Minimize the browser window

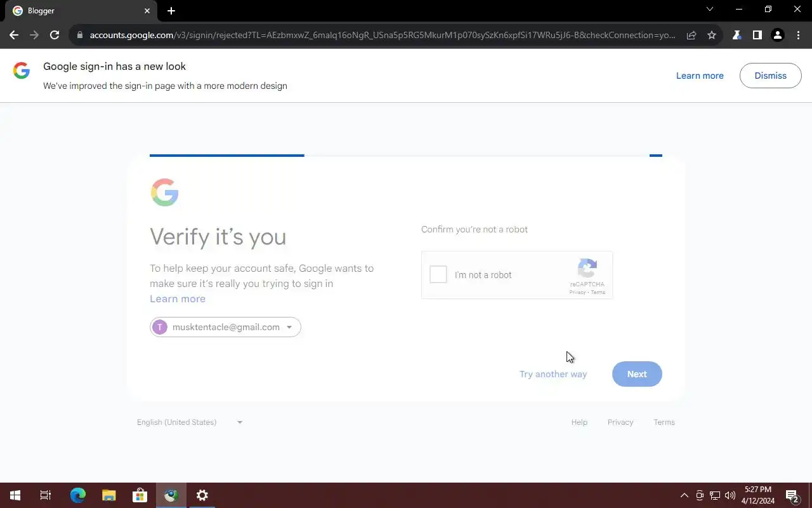739,10
